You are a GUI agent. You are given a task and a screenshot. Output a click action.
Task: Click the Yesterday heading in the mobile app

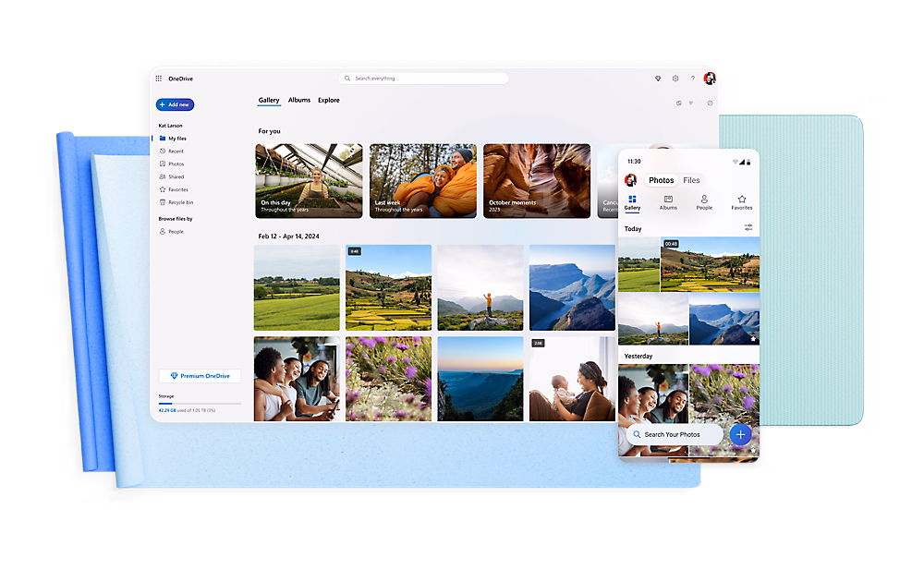click(638, 357)
